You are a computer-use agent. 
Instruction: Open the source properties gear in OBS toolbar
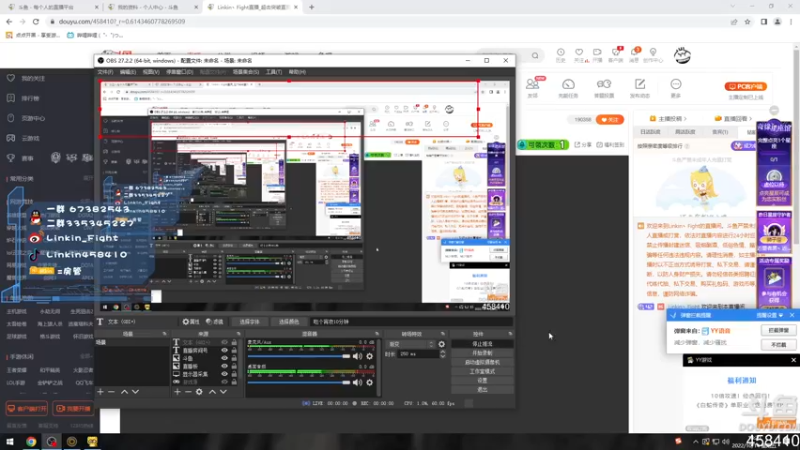[191, 322]
